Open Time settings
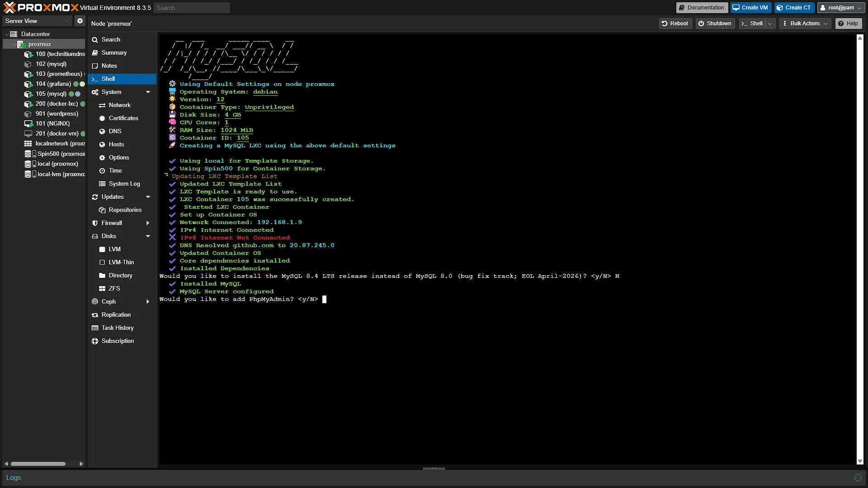Viewport: 868px width, 488px height. [x=122, y=171]
